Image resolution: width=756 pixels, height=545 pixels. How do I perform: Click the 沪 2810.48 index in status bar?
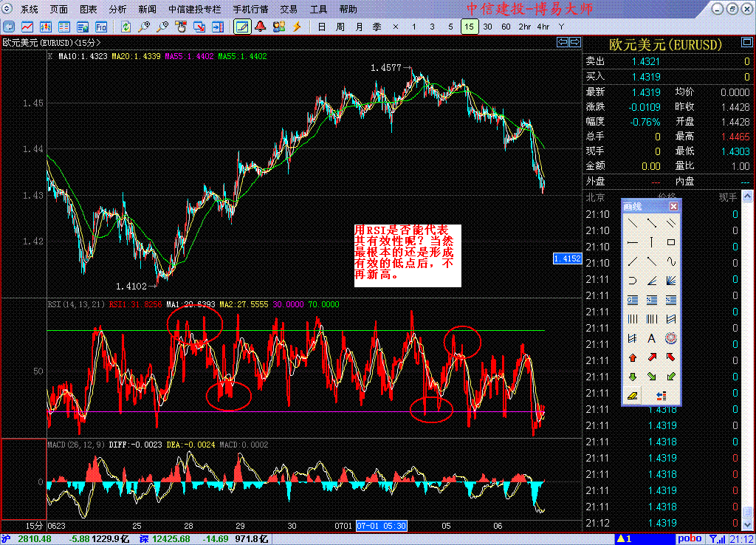click(x=27, y=539)
